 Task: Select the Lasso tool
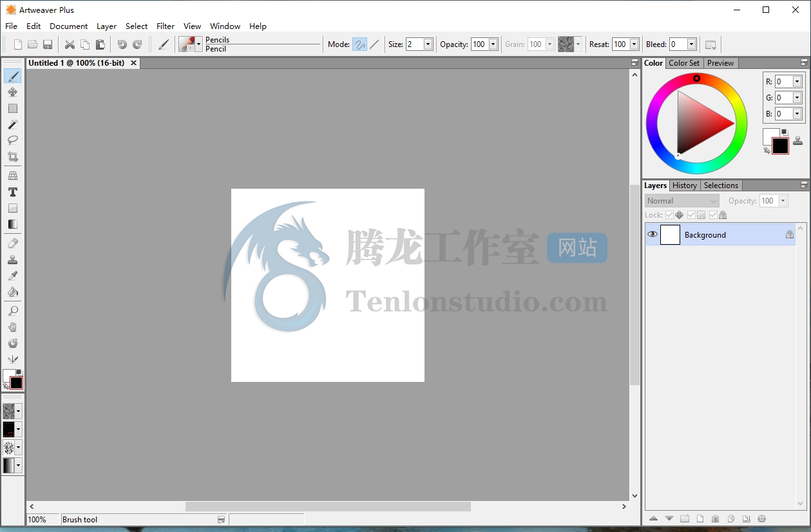[x=13, y=140]
